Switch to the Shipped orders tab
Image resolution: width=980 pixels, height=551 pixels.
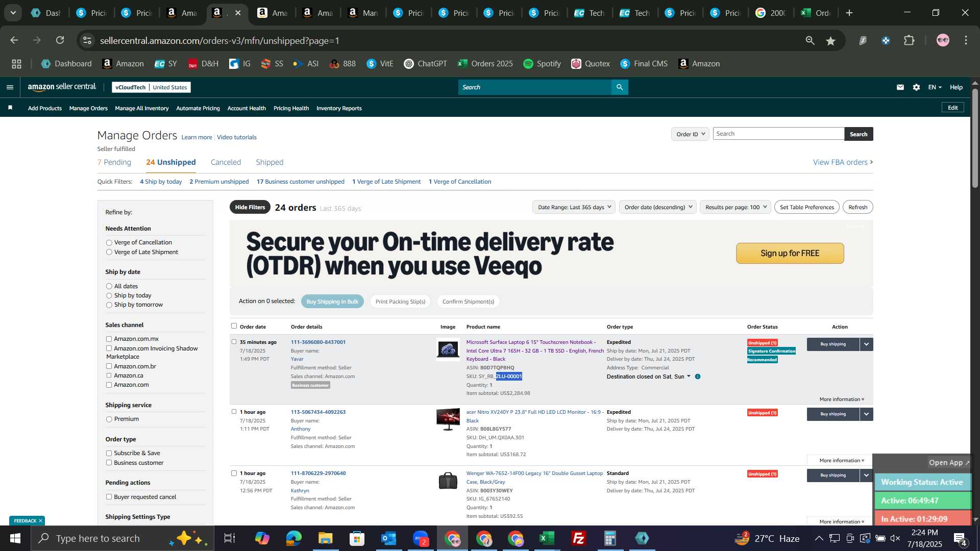click(x=269, y=162)
